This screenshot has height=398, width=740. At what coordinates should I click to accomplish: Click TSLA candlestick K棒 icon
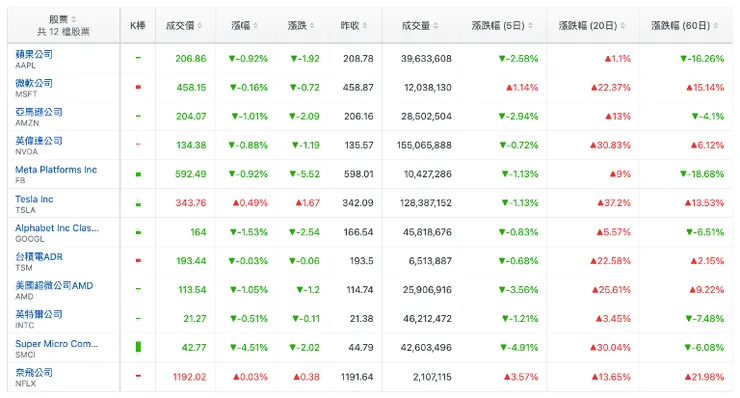138,203
